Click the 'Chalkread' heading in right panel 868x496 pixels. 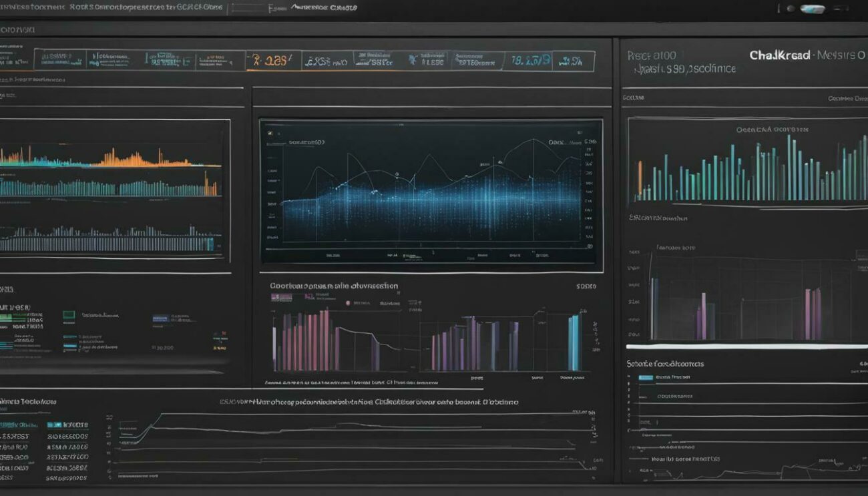click(779, 55)
